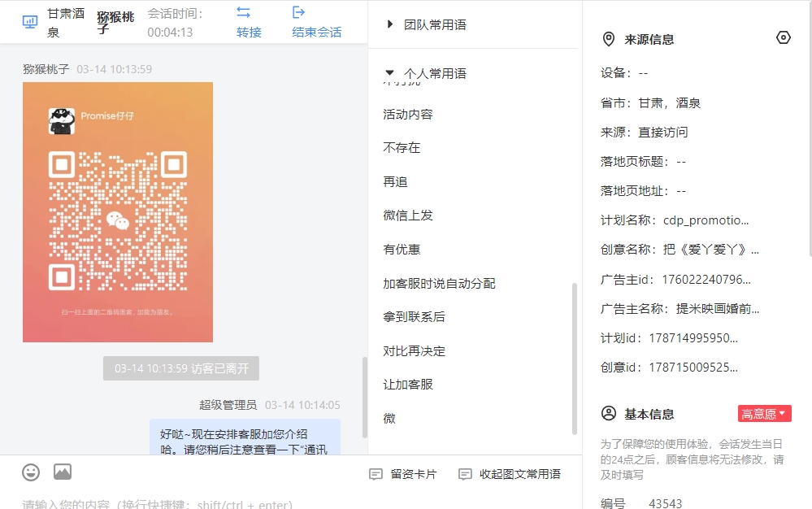Click the 会话时间 00:04:13 timer
This screenshot has height=509, width=812.
175,23
